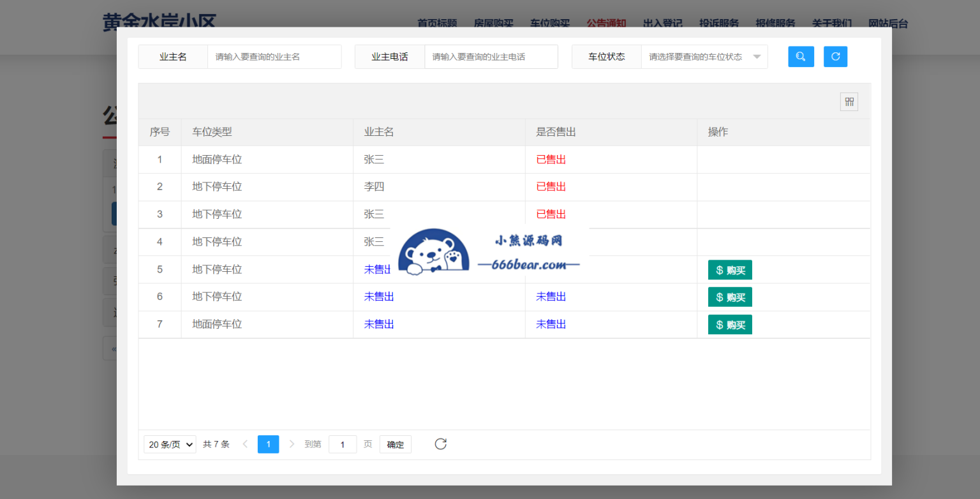Open the 网站后台 menu item
This screenshot has width=980, height=499.
[x=887, y=24]
